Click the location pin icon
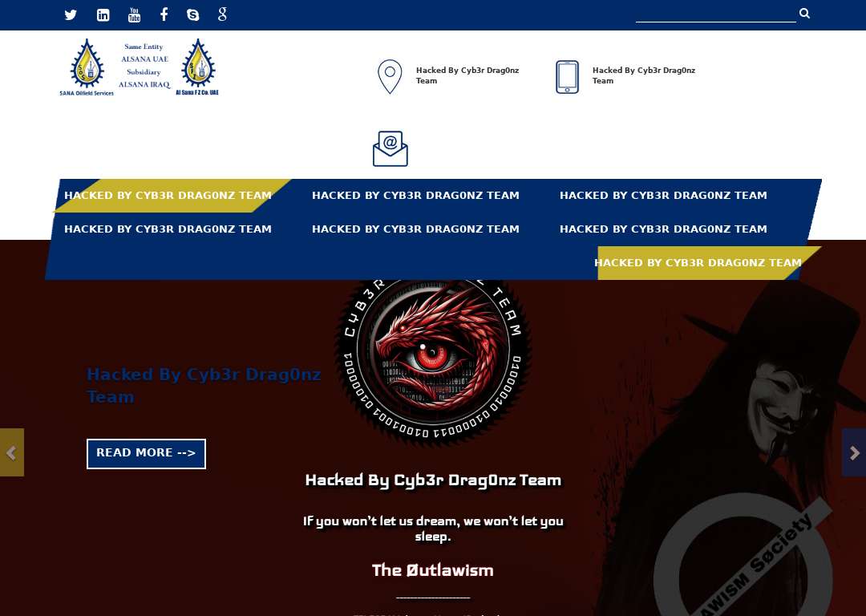 (390, 76)
